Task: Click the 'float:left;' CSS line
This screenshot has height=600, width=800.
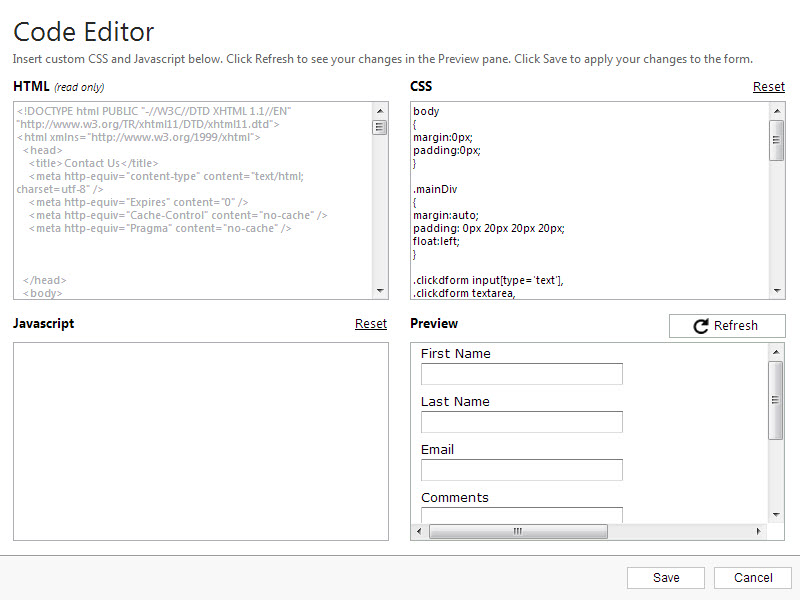Action: click(x=436, y=241)
